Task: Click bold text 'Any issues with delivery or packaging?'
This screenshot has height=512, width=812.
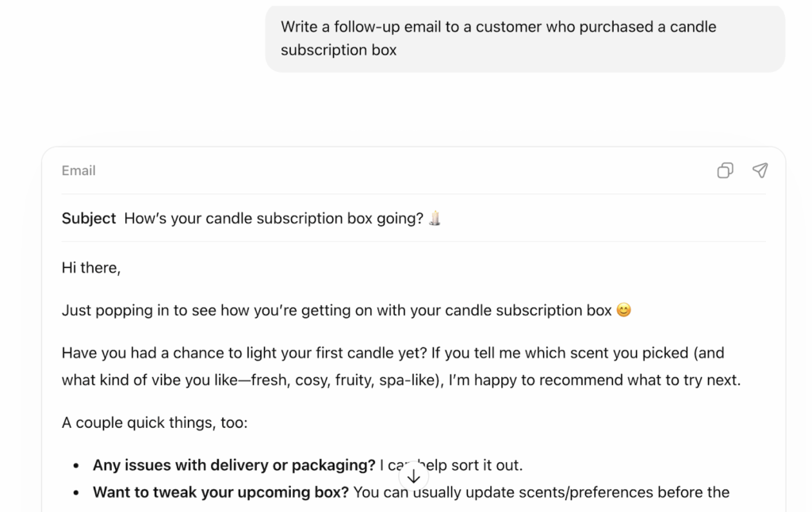Action: [x=234, y=466]
